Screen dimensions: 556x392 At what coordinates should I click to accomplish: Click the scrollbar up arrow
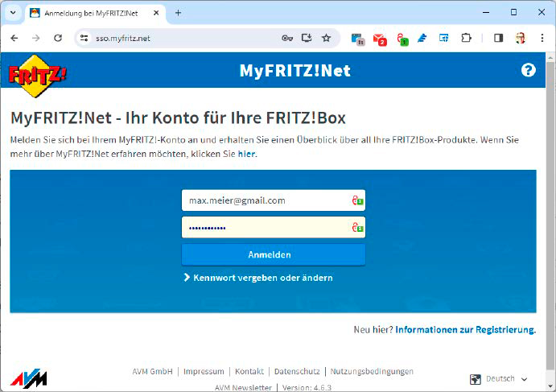click(x=550, y=57)
